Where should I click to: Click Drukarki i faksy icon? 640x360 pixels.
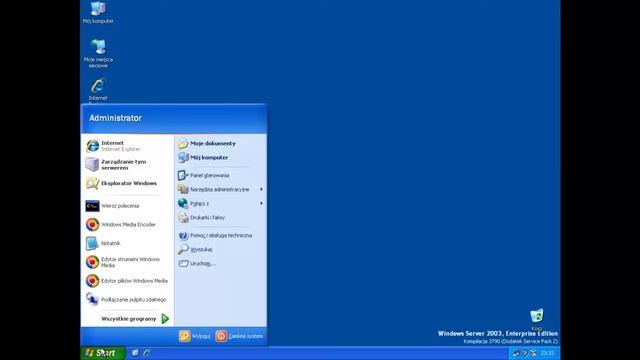click(x=183, y=218)
